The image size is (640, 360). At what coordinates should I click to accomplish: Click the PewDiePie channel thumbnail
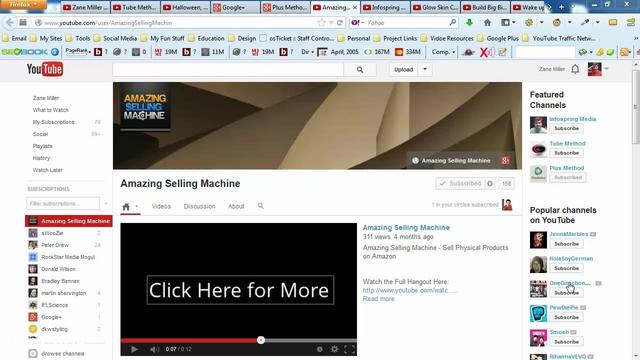pyautogui.click(x=538, y=313)
